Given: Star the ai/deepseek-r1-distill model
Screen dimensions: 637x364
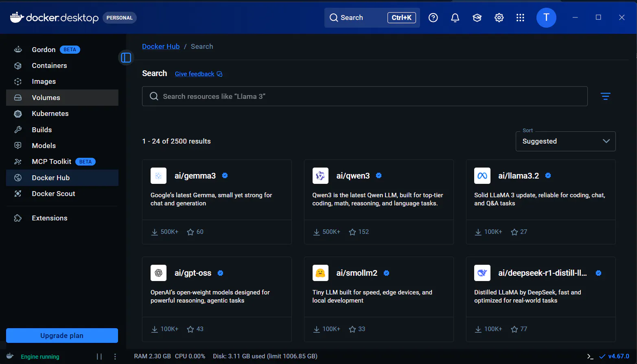Looking at the screenshot, I should pyautogui.click(x=514, y=329).
